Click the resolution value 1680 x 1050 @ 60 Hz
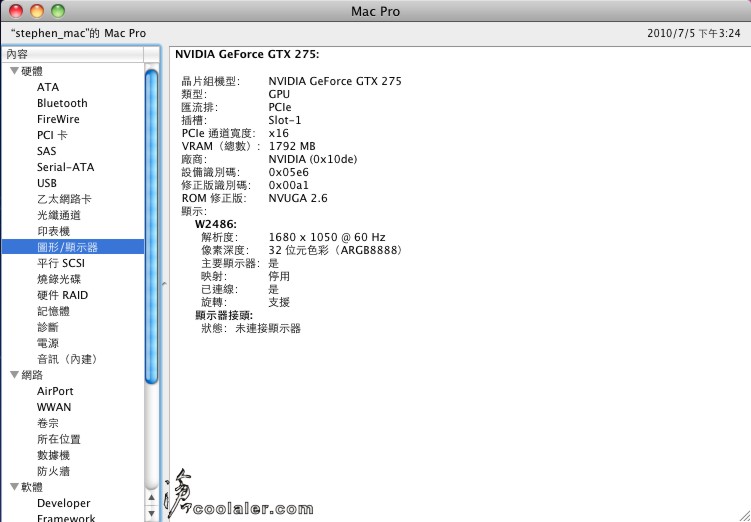Screen dimensions: 751x522 coord(327,237)
